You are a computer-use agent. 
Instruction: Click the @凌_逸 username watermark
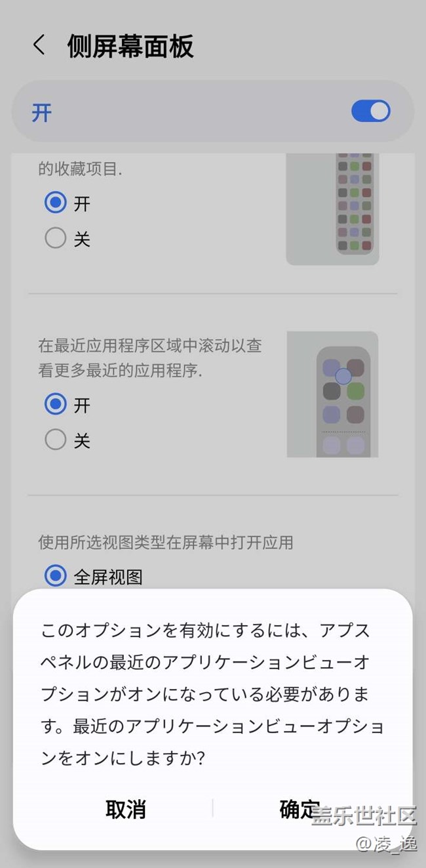coord(386,844)
